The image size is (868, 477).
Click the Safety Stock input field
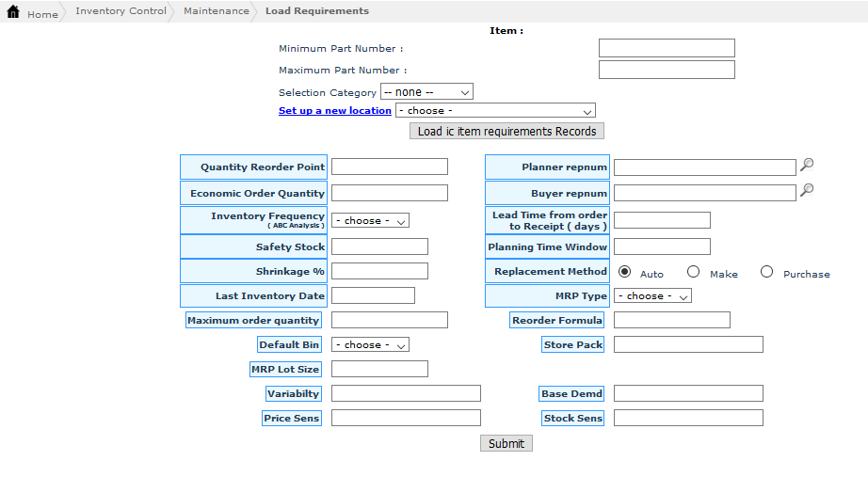click(379, 246)
